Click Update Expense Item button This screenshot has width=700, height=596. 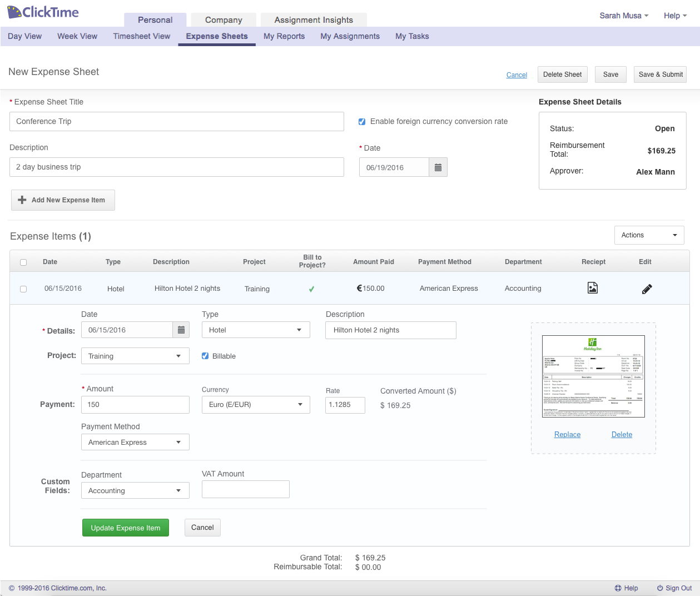click(126, 528)
